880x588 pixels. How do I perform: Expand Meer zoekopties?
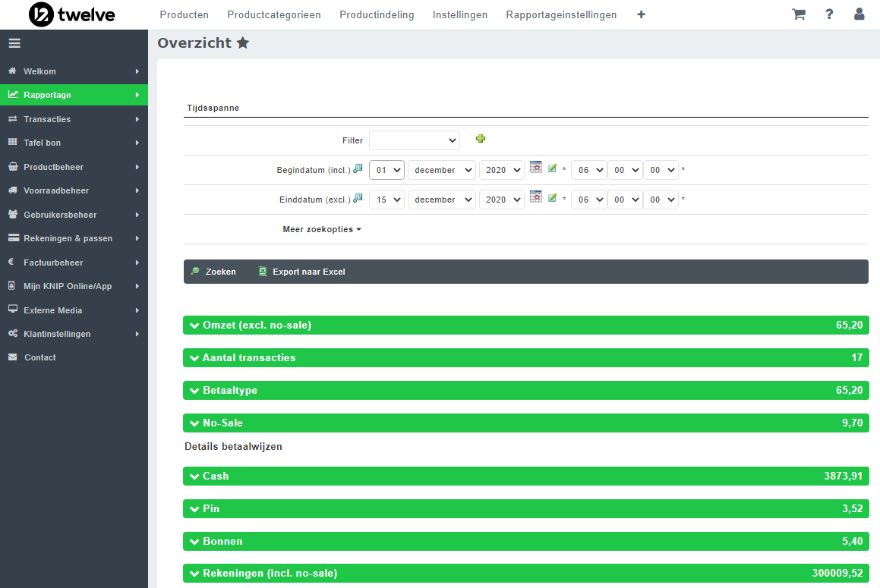(x=321, y=229)
